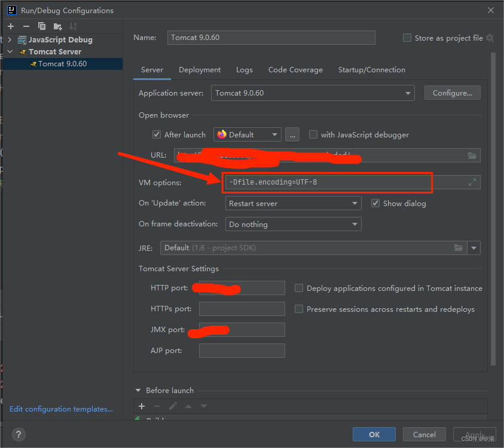Add a Before launch task
The width and height of the screenshot is (504, 448).
(x=142, y=406)
